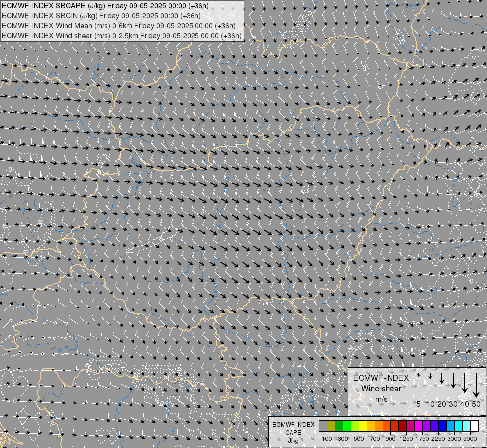Select the gray CAPE legend swatch
Image resolution: width=487 pixels, height=448 pixels.
323,426
